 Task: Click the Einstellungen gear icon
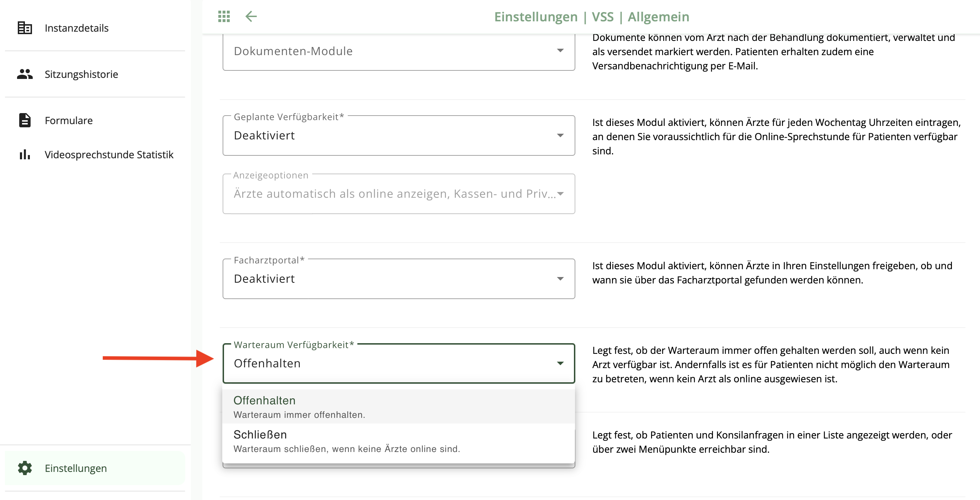(x=25, y=468)
